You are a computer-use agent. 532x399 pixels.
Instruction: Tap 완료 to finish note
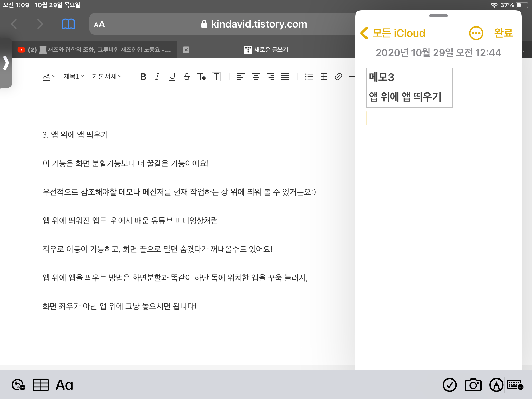(x=503, y=33)
